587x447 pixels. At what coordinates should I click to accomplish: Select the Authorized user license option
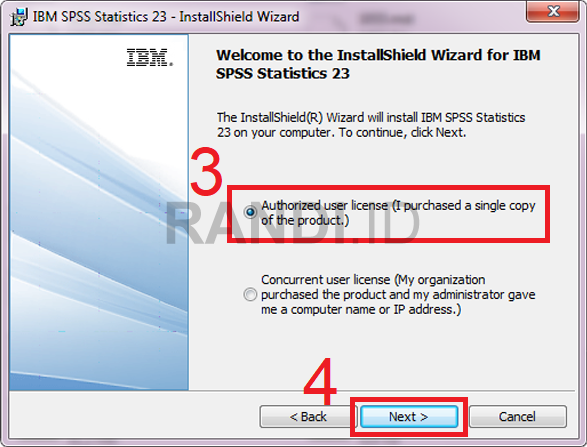[x=250, y=212]
